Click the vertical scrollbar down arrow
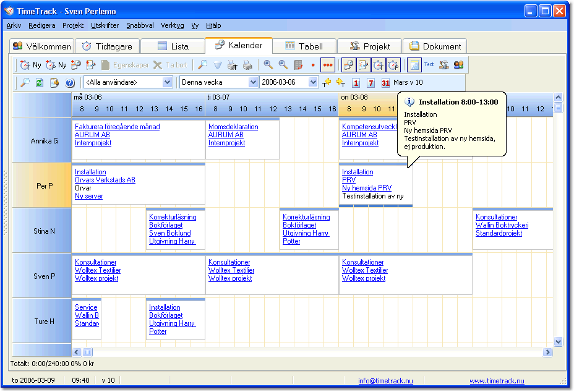 558,341
